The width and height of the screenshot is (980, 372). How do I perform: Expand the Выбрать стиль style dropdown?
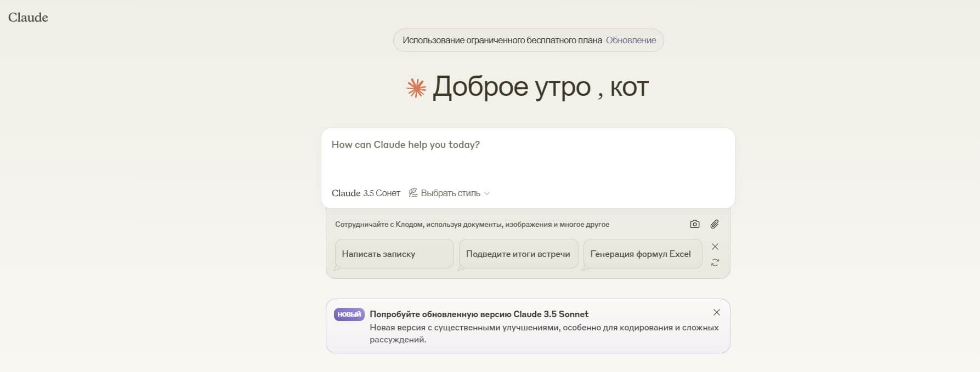pyautogui.click(x=449, y=193)
